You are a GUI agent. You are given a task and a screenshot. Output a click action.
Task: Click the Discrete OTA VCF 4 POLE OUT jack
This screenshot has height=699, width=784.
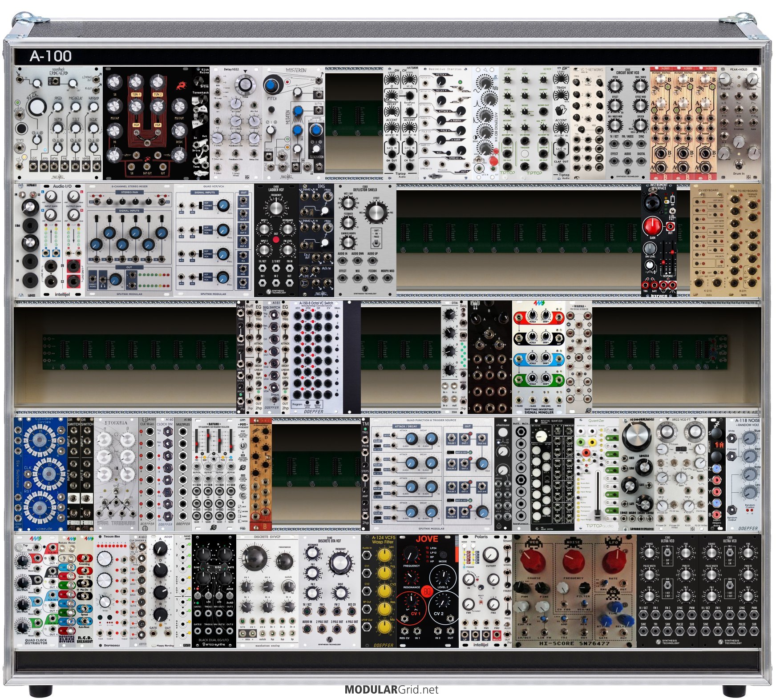[x=352, y=629]
